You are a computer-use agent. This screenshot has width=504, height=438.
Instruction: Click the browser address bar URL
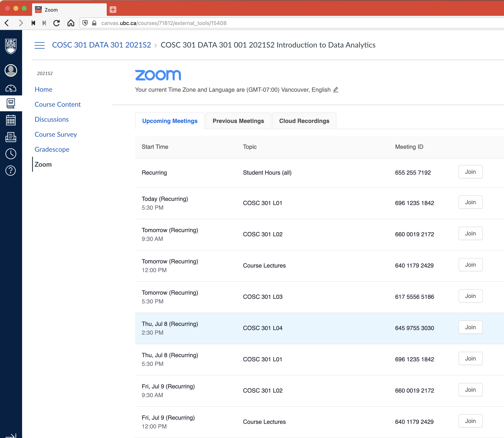[x=164, y=23]
